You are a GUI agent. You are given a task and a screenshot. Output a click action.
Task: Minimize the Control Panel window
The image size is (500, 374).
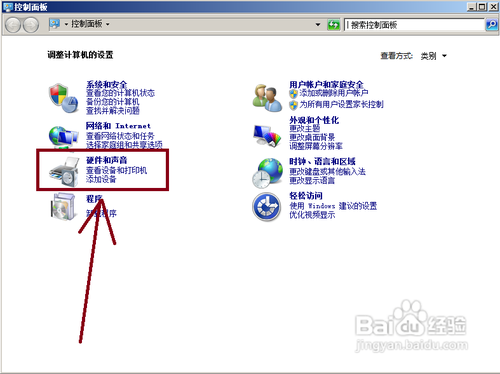point(472,7)
